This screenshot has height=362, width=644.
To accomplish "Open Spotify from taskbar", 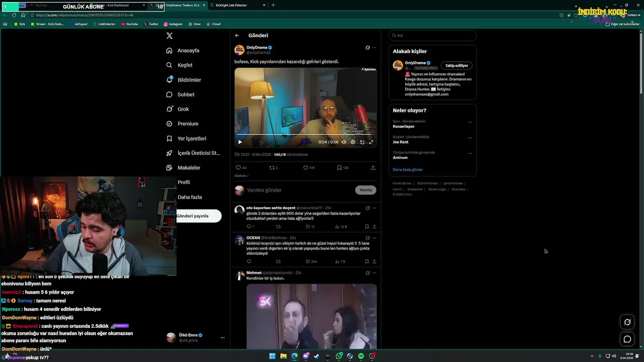I will click(361, 356).
